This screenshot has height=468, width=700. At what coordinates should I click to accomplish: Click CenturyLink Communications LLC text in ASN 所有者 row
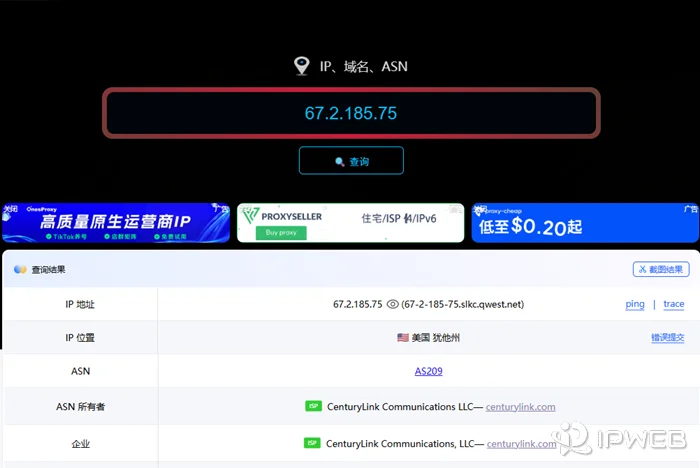coord(400,407)
